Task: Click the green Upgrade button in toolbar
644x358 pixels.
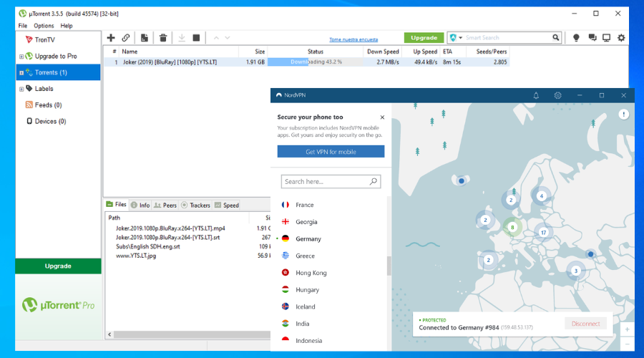Action: coord(424,38)
